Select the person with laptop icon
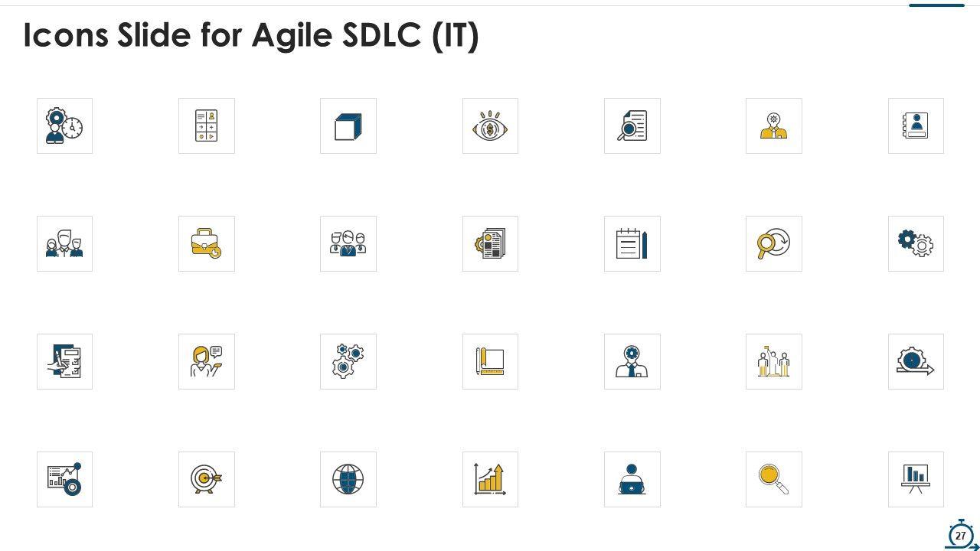The height and width of the screenshot is (551, 980). pyautogui.click(x=632, y=479)
